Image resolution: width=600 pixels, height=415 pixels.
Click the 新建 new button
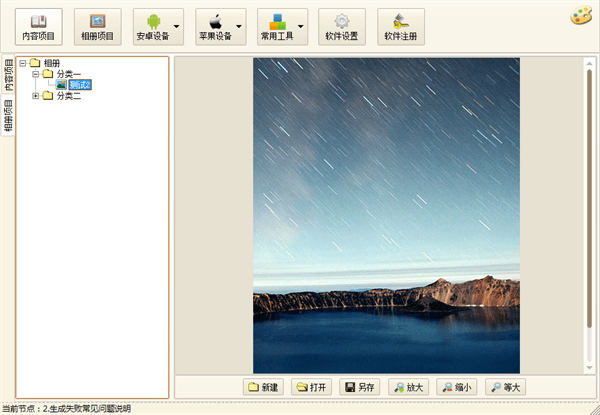(263, 387)
